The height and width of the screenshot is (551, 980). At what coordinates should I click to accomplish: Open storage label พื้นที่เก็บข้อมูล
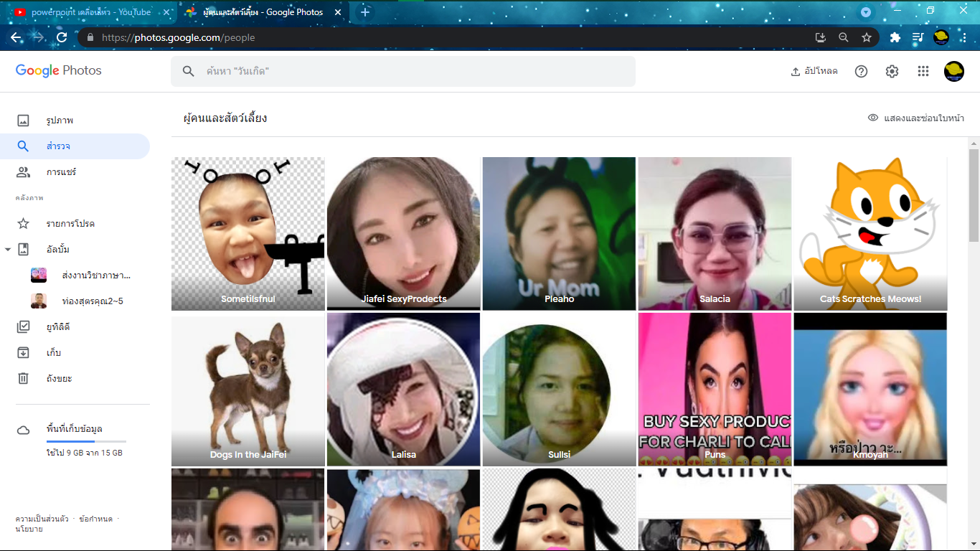coord(74,429)
